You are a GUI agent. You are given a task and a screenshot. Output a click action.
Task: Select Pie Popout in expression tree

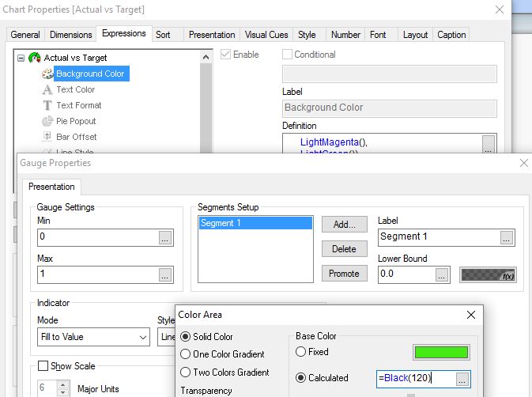(76, 121)
